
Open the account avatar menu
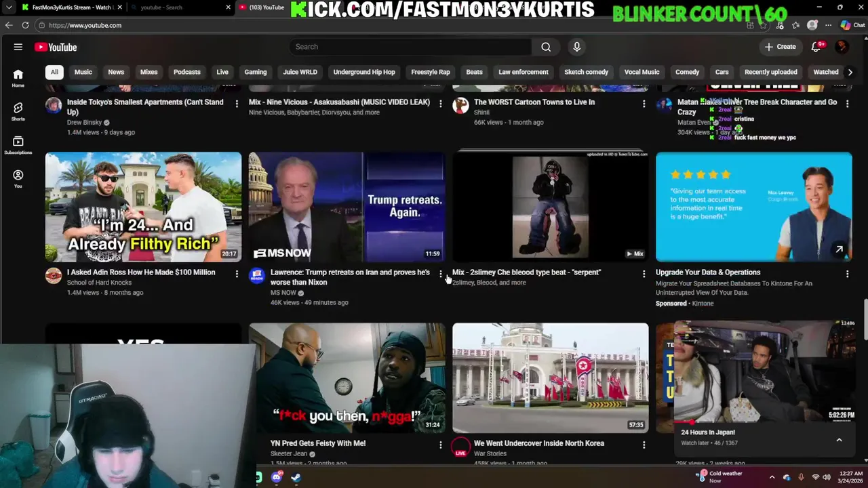tap(842, 47)
